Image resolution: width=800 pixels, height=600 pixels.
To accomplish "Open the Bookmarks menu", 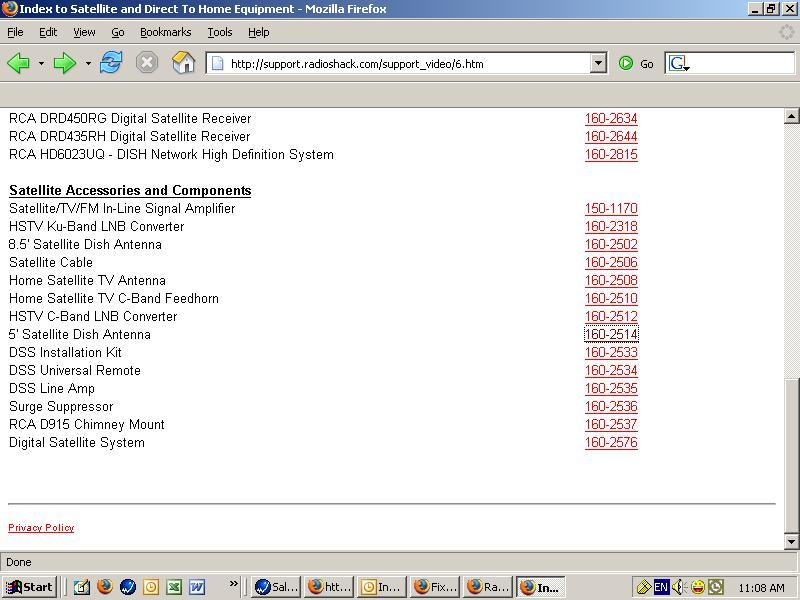I will coord(166,32).
